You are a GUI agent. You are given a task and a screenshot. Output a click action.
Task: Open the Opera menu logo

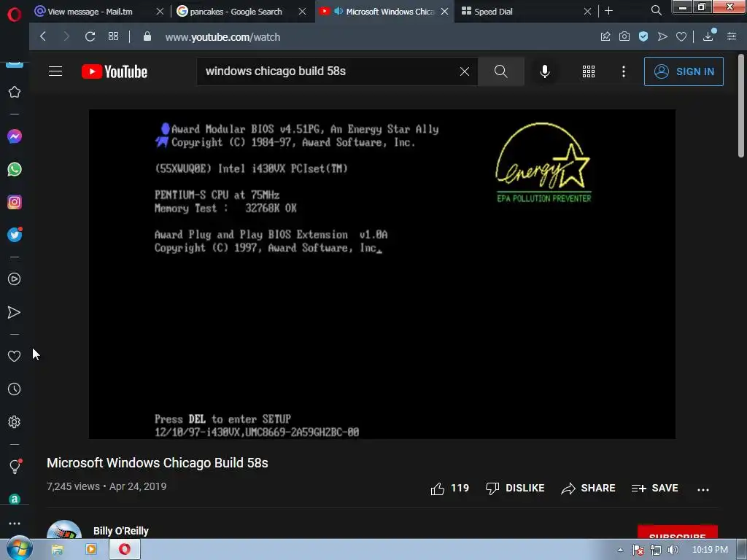(x=15, y=15)
